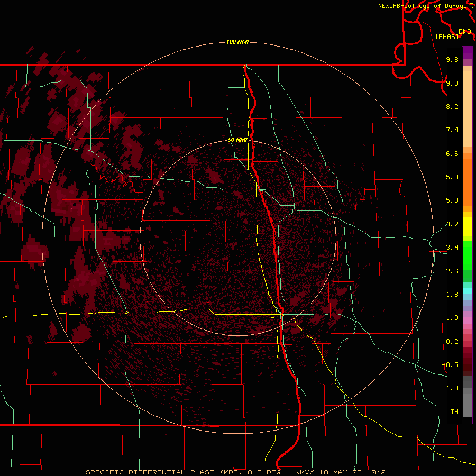Click the 4.2 color scale value
This screenshot has width=476, height=476.
point(452,224)
